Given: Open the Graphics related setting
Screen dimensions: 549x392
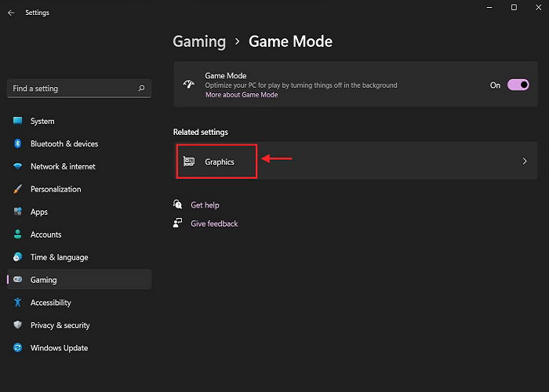Looking at the screenshot, I should coord(355,161).
